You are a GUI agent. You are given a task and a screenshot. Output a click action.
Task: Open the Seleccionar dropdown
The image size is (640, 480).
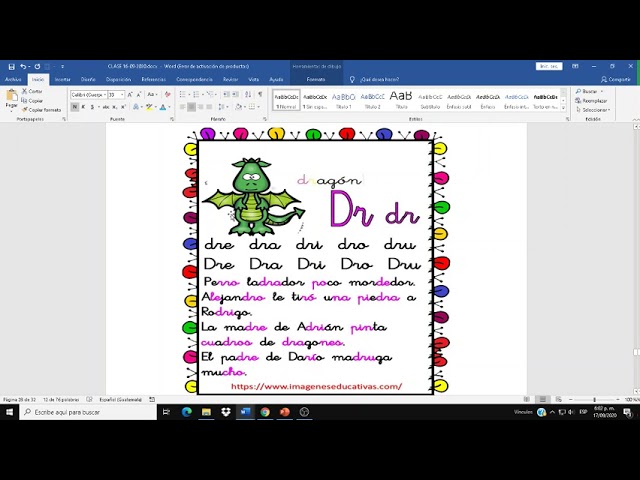click(x=593, y=110)
